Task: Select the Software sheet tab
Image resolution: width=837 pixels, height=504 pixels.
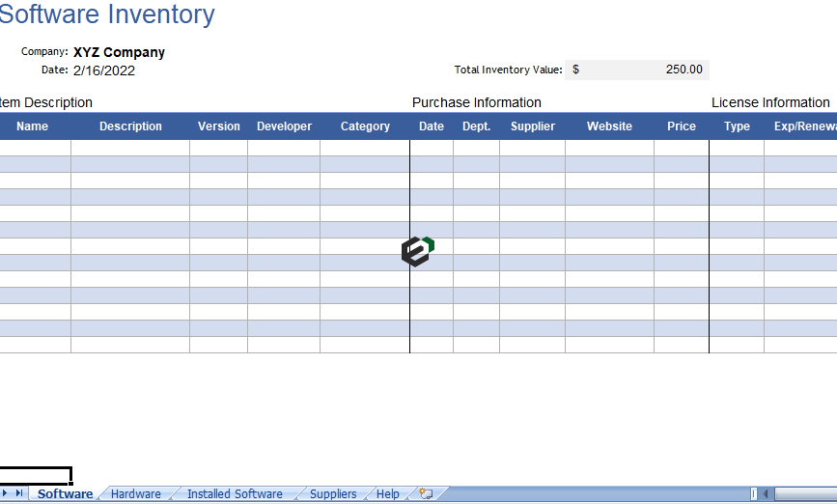Action: [x=66, y=493]
